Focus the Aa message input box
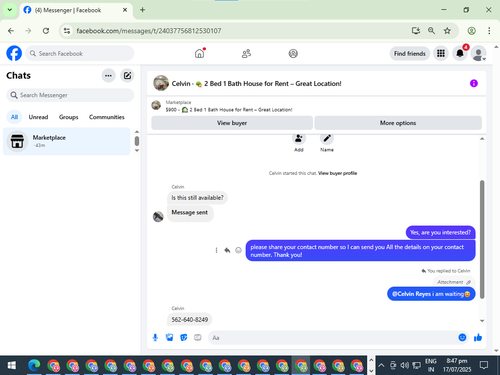 click(x=333, y=338)
